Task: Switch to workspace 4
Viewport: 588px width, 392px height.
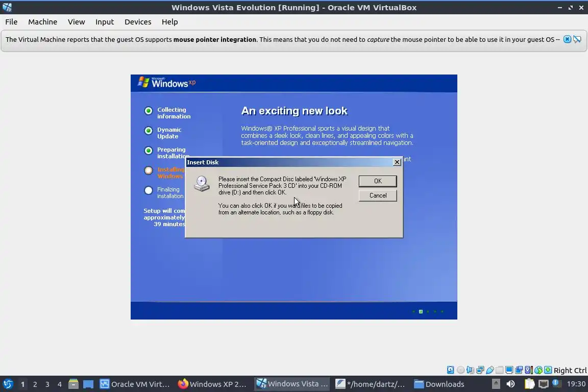Action: pyautogui.click(x=60, y=384)
